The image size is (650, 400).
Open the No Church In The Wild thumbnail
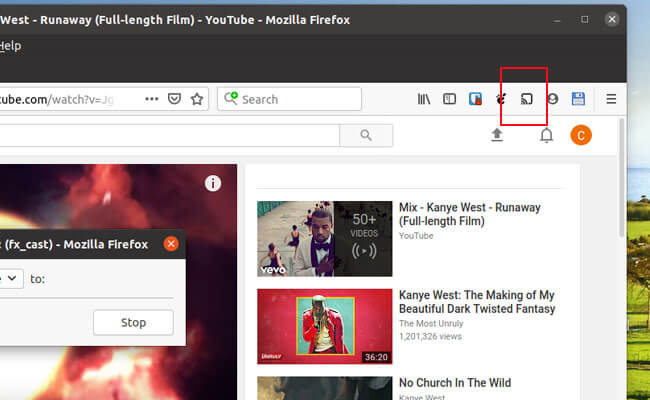coord(325,388)
